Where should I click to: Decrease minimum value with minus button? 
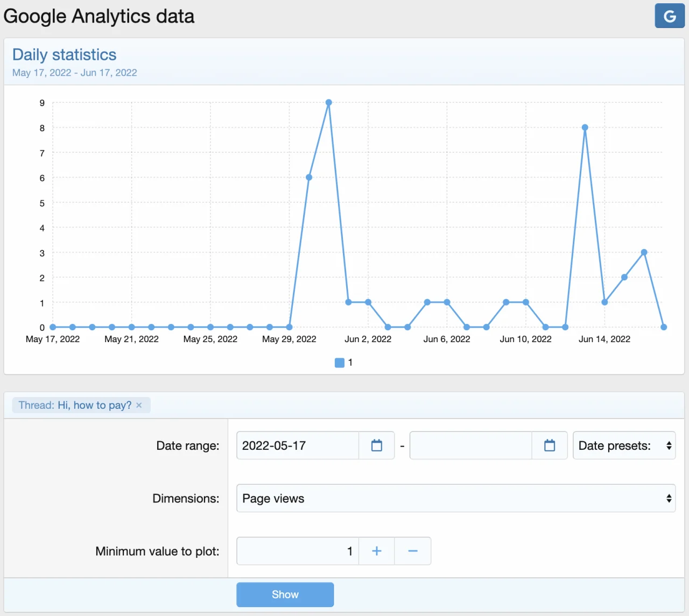point(412,551)
